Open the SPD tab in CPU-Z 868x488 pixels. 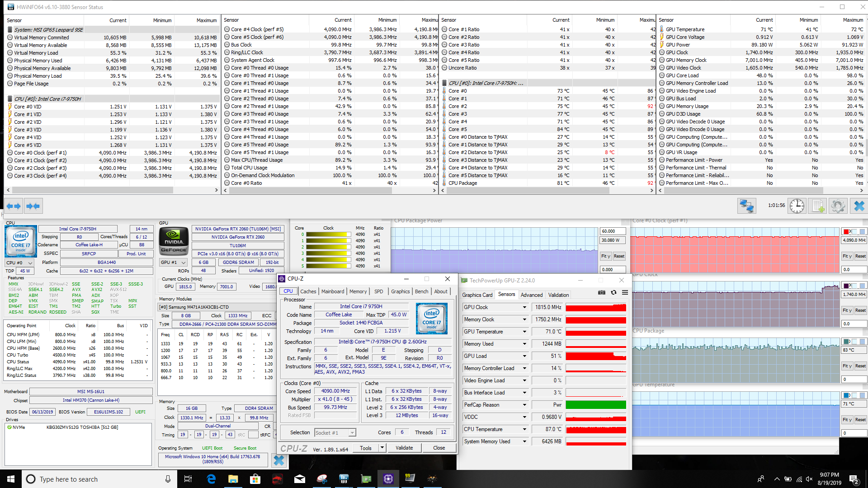point(378,291)
